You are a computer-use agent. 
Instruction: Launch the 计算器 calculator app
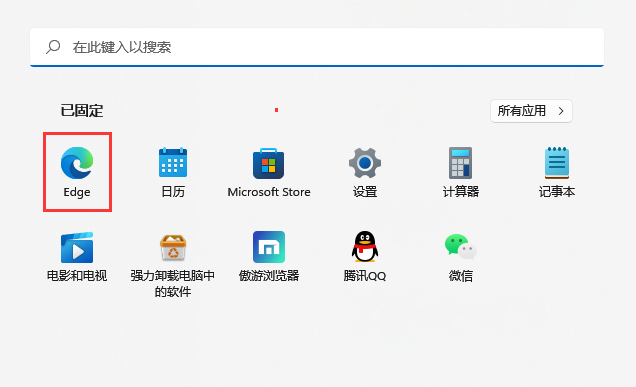click(460, 163)
